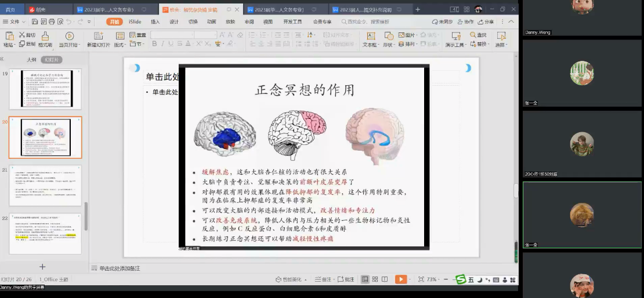Viewport: 644px width, 298px height.
Task: Click the Save icon in quick access toolbar
Action: [x=35, y=21]
